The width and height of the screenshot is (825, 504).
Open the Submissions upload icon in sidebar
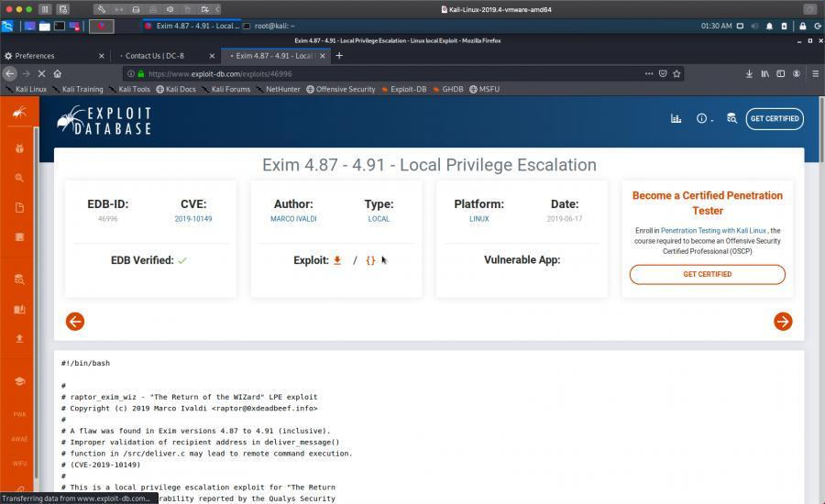click(x=19, y=338)
